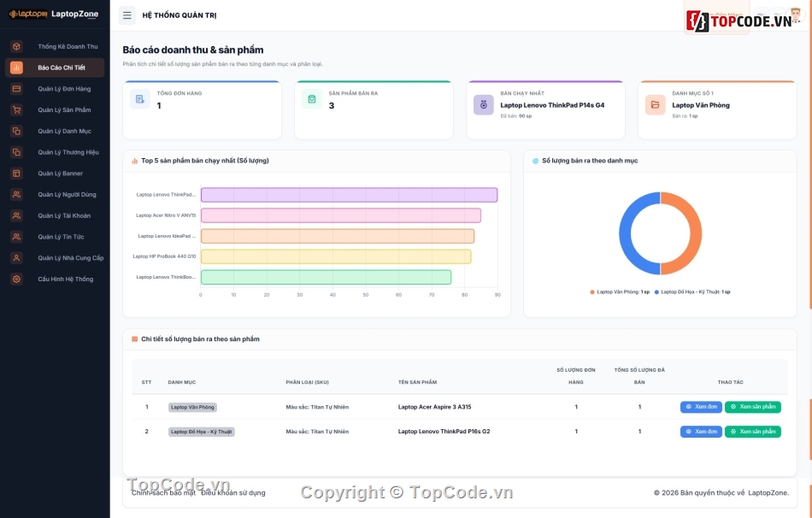Open Báo Cáo Chi Tiết menu item

coord(55,68)
